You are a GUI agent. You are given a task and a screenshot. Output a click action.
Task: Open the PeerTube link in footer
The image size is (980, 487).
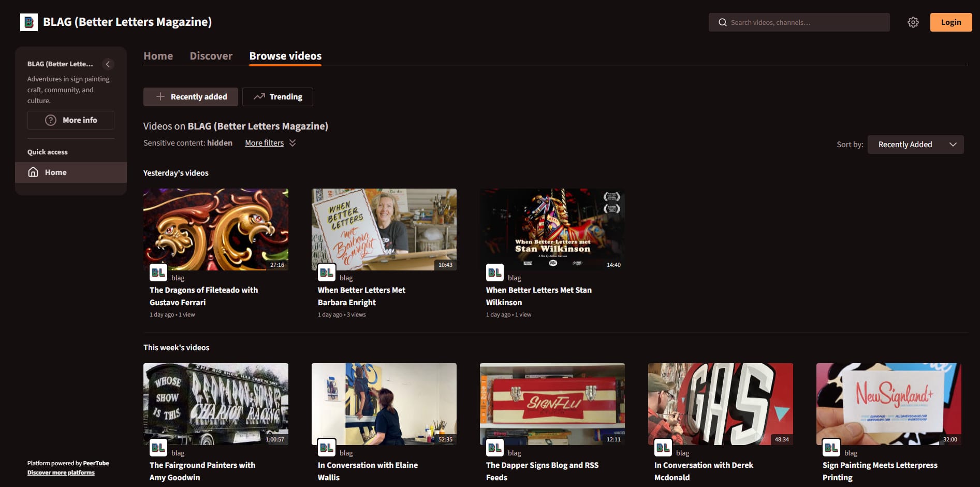tap(96, 463)
